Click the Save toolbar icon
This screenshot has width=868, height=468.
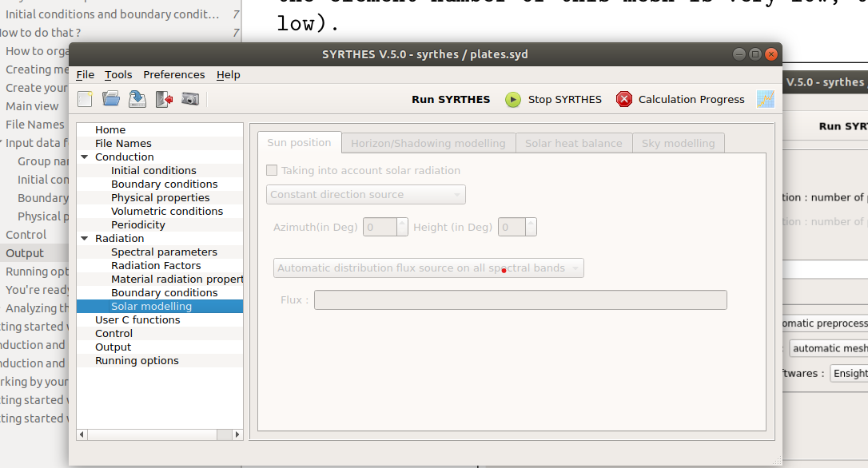tap(137, 99)
